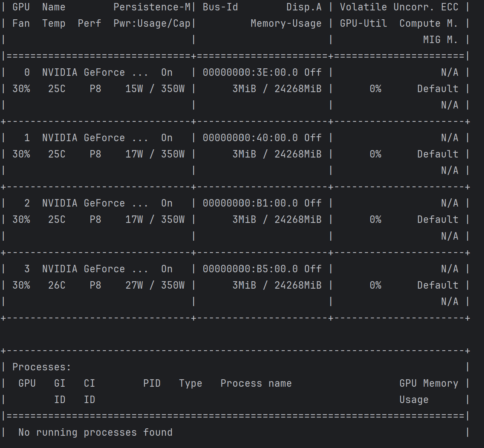Click the GPU-Util column header
Image resolution: width=484 pixels, height=448 pixels.
pyautogui.click(x=364, y=23)
